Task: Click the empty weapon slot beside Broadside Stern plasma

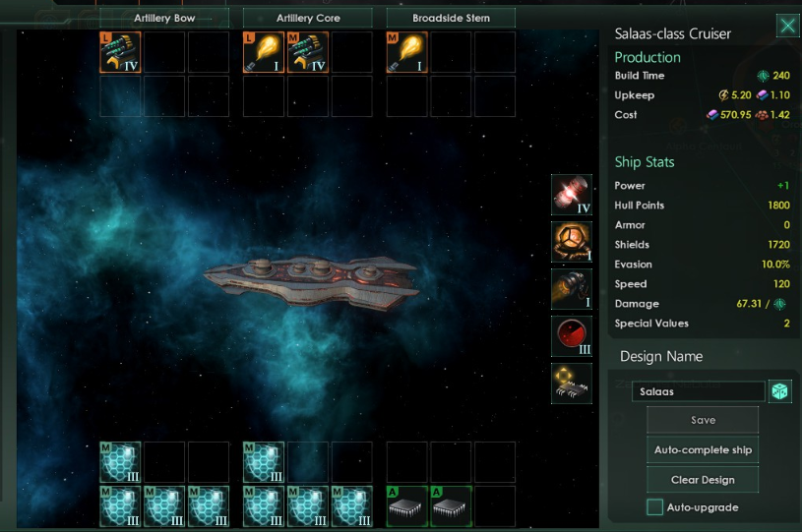Action: tap(451, 52)
